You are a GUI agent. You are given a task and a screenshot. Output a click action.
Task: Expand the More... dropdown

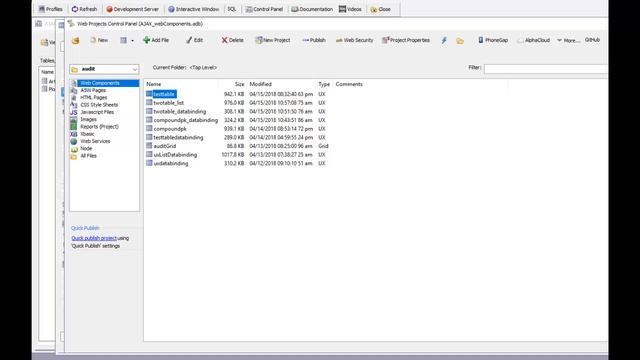[569, 40]
